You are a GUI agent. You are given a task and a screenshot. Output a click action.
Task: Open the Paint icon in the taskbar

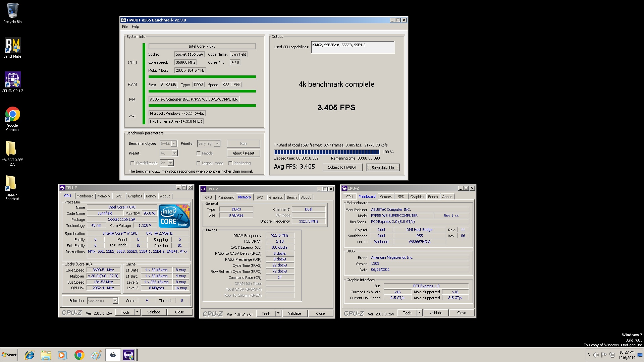96,355
